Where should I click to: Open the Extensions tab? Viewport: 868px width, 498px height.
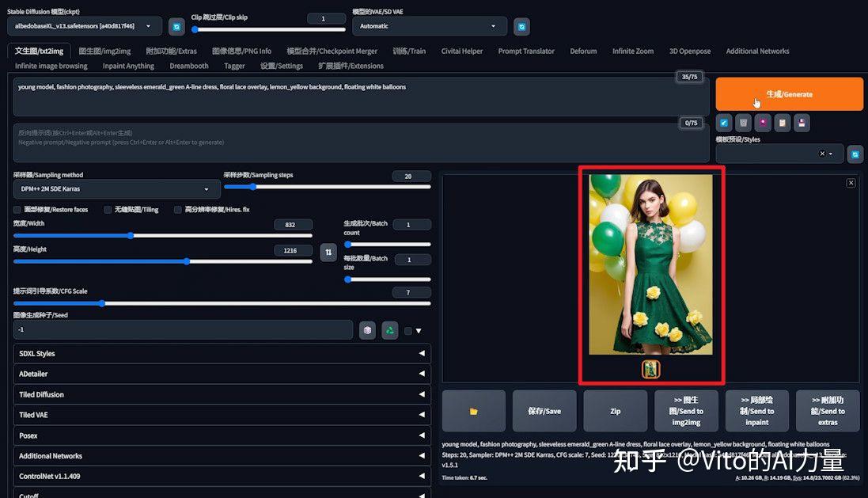pos(351,66)
